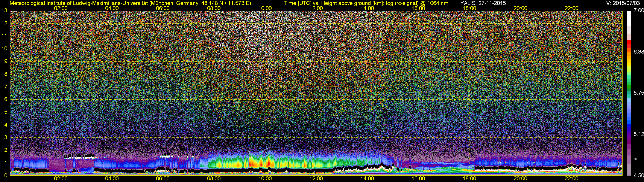This screenshot has height=182, width=644.
Task: Click the 13 km height axis label
Action: (x=5, y=10)
